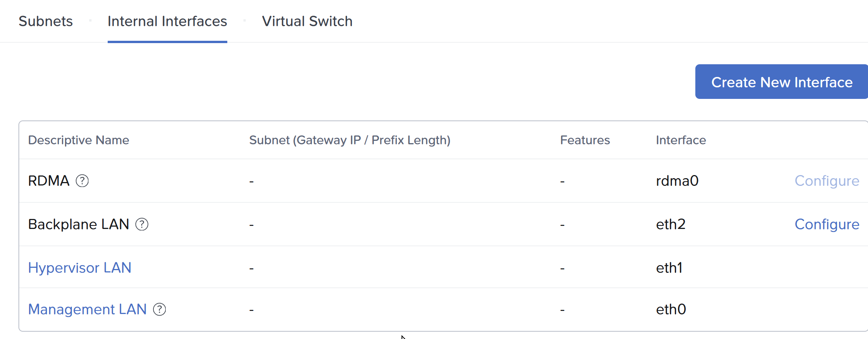Click the Subnet column header
The height and width of the screenshot is (339, 868).
point(350,140)
